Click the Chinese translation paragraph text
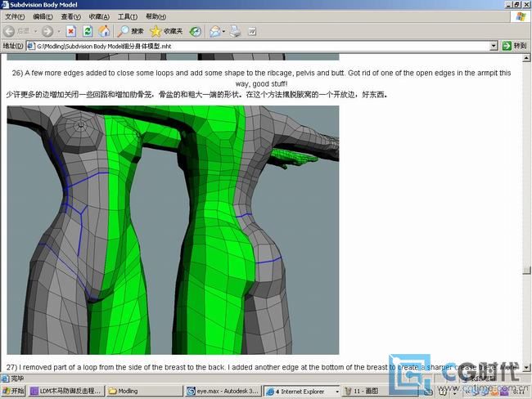 [x=196, y=94]
